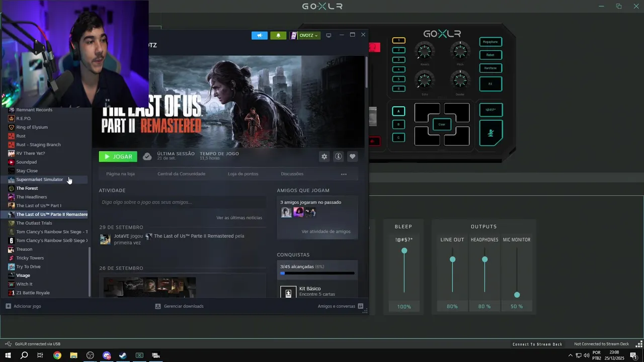Click the download icon beside Gerenciar downloads

[x=158, y=306]
